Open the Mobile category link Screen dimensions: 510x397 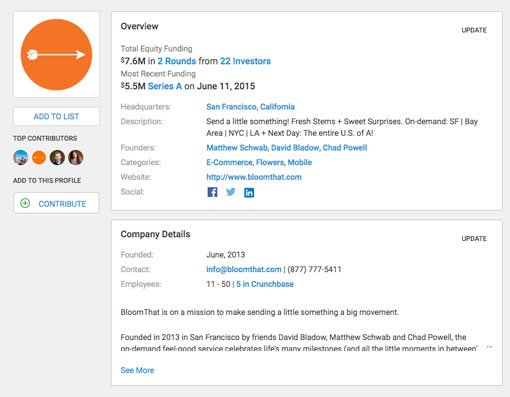point(300,162)
